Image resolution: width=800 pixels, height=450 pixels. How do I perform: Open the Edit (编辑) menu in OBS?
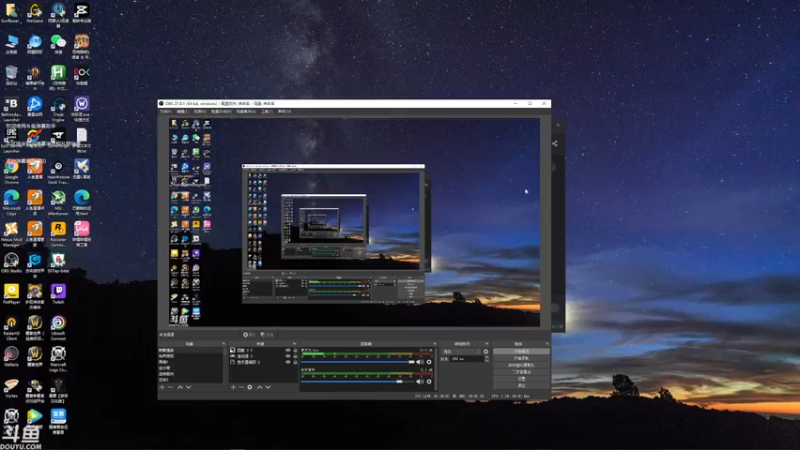(x=183, y=111)
